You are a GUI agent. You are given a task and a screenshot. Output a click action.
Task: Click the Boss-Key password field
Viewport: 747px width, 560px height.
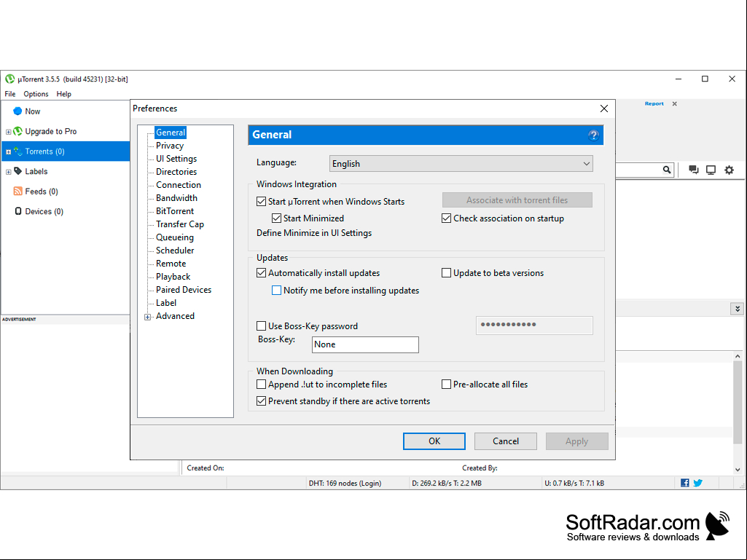[534, 326]
